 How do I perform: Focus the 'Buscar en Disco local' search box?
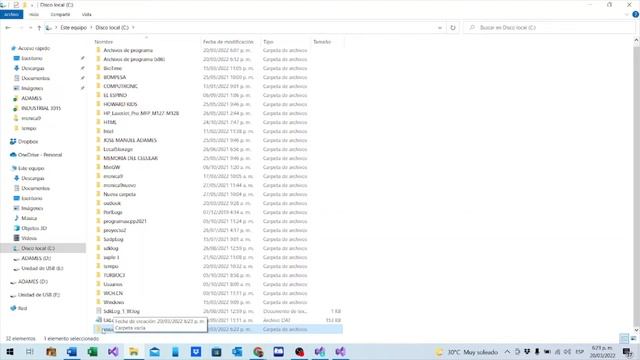tap(549, 28)
